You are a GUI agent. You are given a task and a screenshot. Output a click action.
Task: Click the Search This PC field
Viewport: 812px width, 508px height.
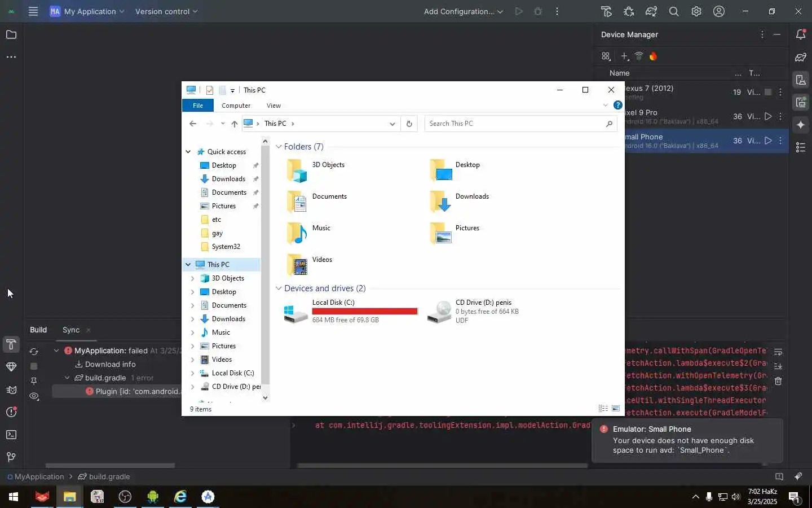[520, 124]
